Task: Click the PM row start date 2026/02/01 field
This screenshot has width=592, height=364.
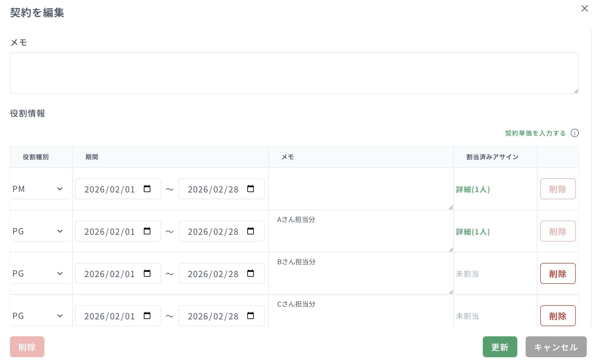Action: click(118, 189)
